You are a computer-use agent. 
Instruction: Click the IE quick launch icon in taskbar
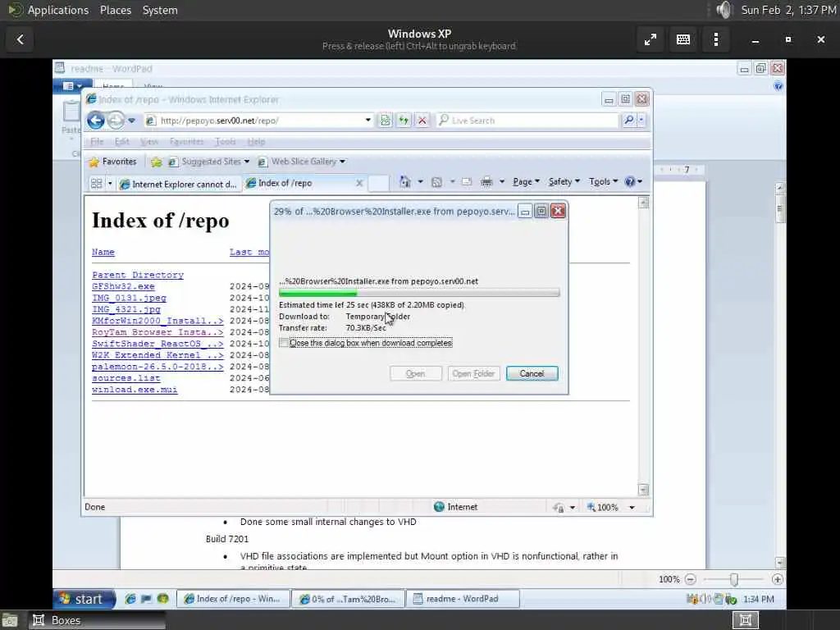pos(130,599)
